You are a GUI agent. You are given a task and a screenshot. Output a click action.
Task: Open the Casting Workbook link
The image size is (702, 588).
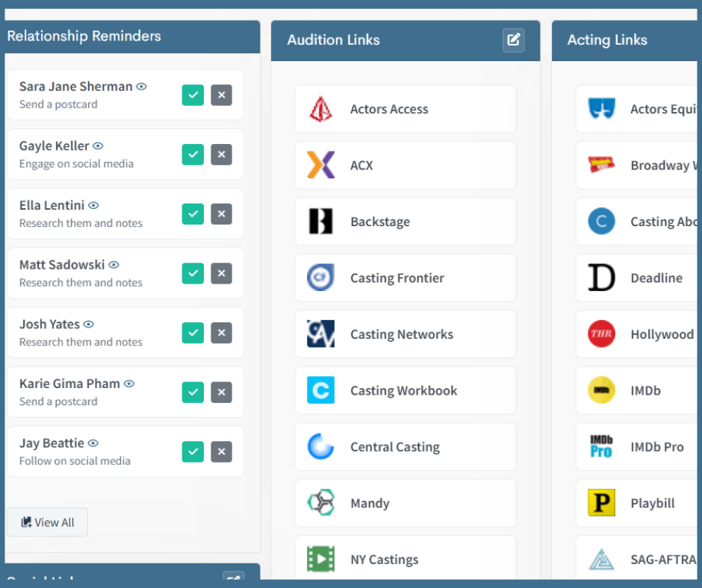404,390
